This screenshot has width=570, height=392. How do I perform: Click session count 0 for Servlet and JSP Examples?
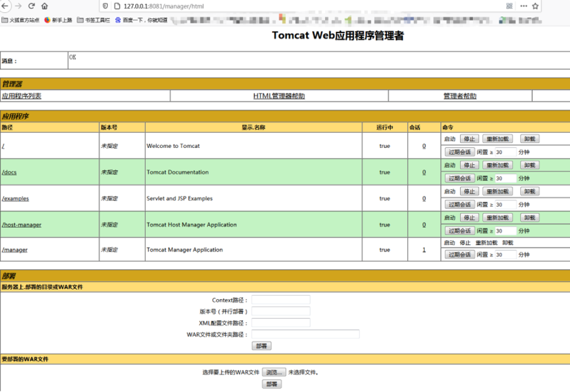tap(424, 198)
